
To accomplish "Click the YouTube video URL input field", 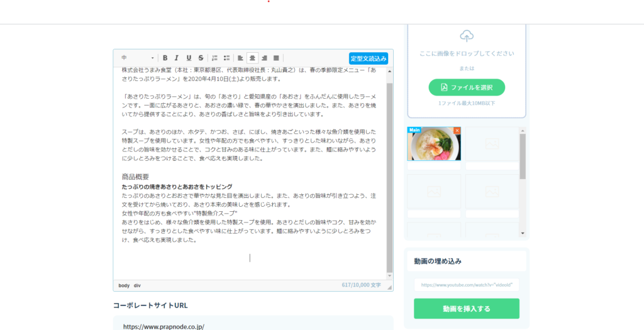I will (x=467, y=285).
